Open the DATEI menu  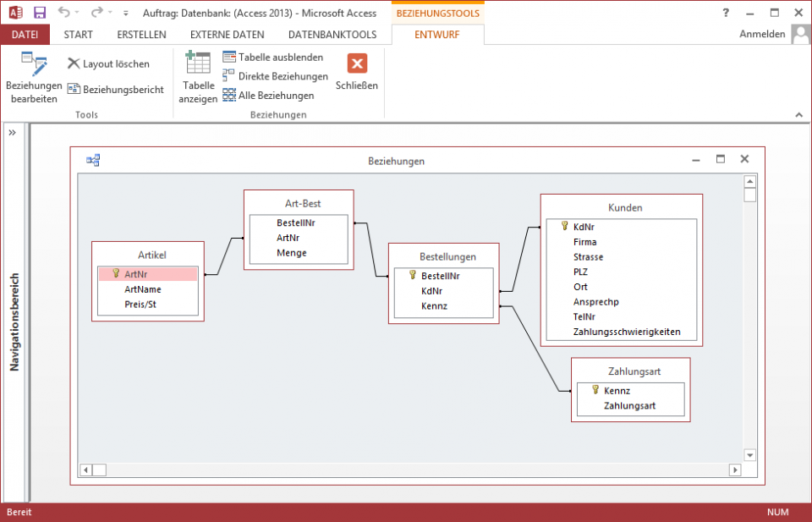tap(25, 35)
